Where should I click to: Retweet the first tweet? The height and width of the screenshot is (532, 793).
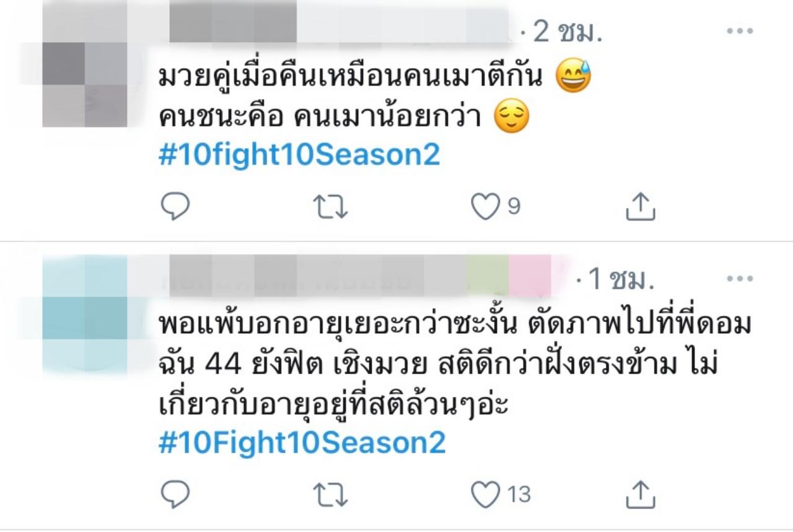330,207
